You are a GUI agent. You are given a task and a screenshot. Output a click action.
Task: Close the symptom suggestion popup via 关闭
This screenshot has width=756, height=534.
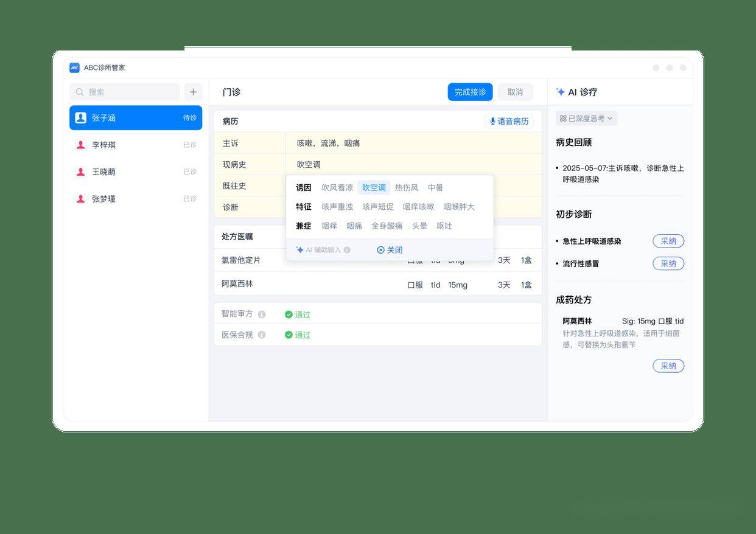pos(390,250)
